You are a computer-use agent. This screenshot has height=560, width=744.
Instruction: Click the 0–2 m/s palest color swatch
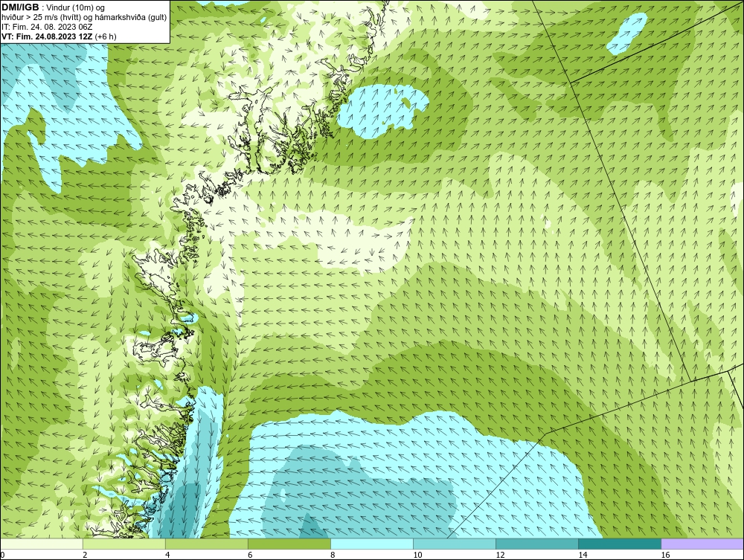click(x=42, y=544)
